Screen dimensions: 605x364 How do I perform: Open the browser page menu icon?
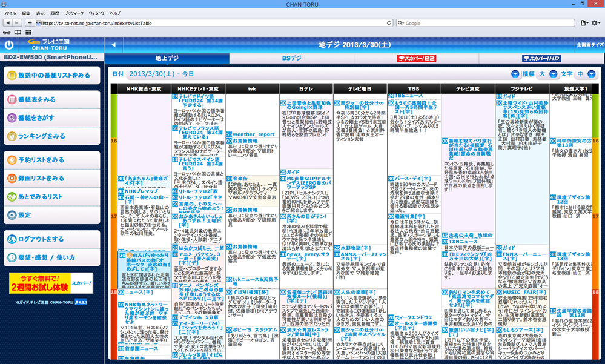point(584,23)
